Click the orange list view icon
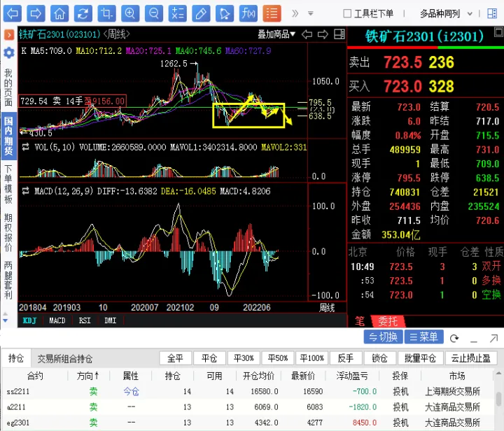This screenshot has width=504, height=431. (272, 13)
